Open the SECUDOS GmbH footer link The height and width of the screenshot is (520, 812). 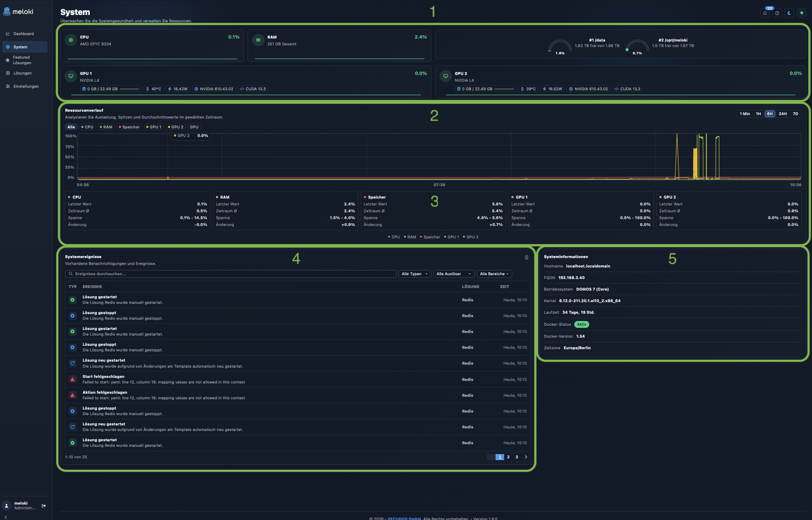click(x=404, y=518)
